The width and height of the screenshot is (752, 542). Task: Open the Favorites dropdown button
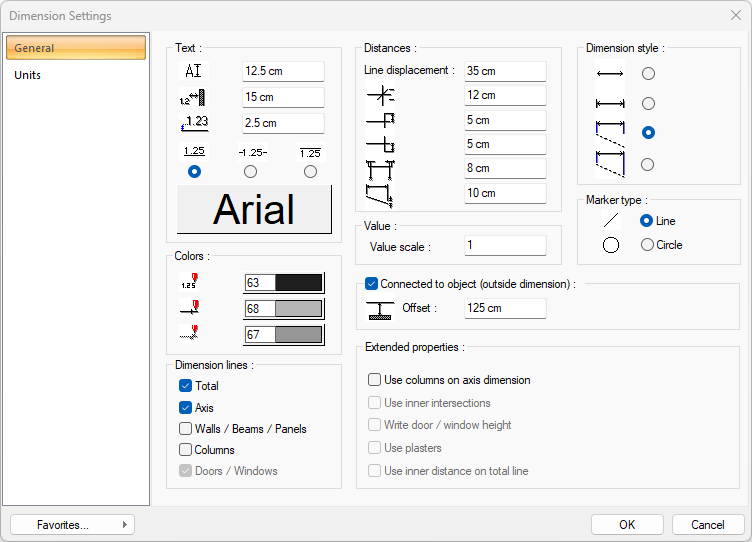(x=72, y=525)
